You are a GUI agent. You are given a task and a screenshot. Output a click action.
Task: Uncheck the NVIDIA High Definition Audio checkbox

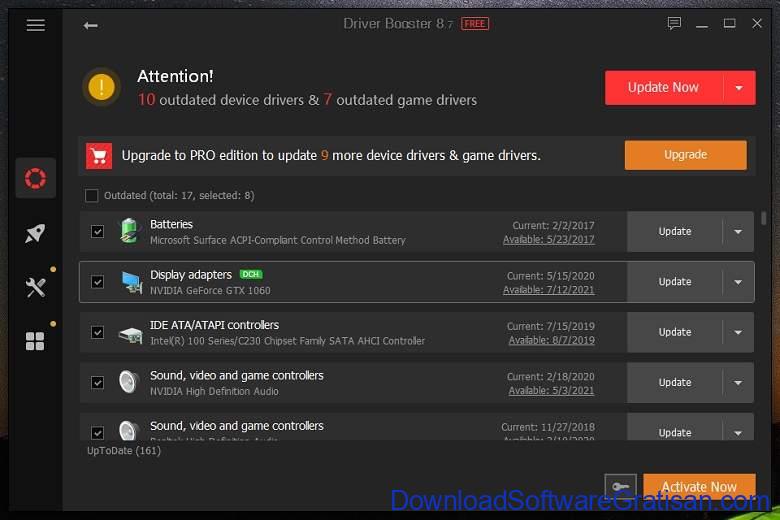pos(98,383)
